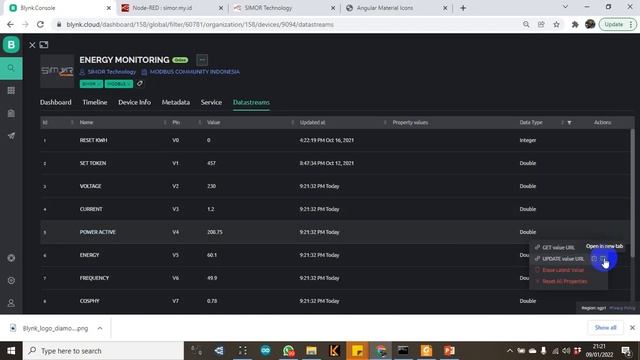
Task: Choose UPDATE value URL menu entry
Action: 563,259
